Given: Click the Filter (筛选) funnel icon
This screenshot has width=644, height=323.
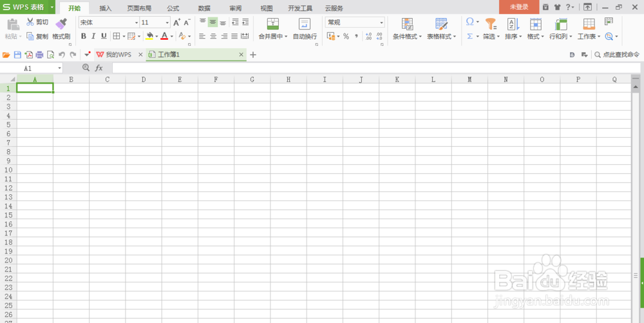Looking at the screenshot, I should coord(491,24).
